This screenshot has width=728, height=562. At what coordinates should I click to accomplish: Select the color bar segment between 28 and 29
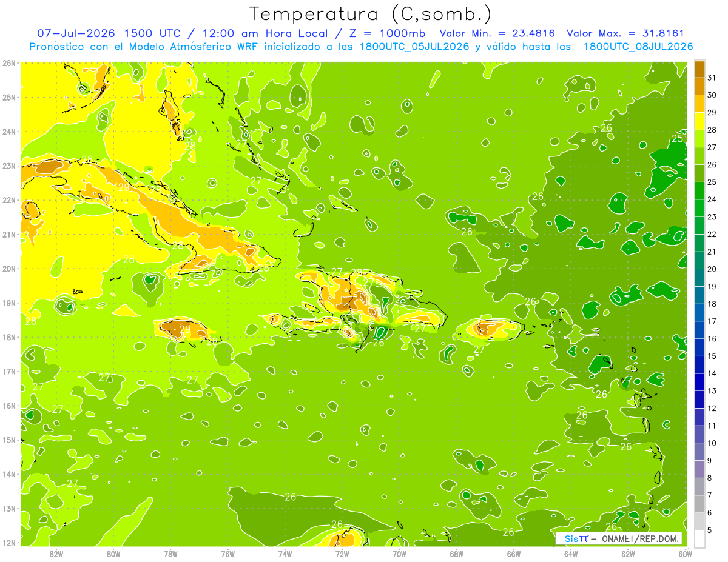point(699,121)
